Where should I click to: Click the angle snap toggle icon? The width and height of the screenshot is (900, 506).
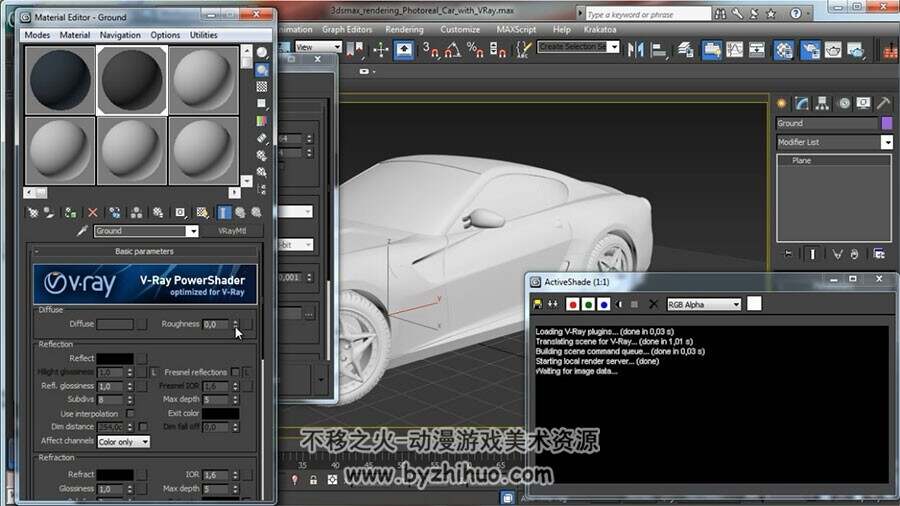click(452, 50)
